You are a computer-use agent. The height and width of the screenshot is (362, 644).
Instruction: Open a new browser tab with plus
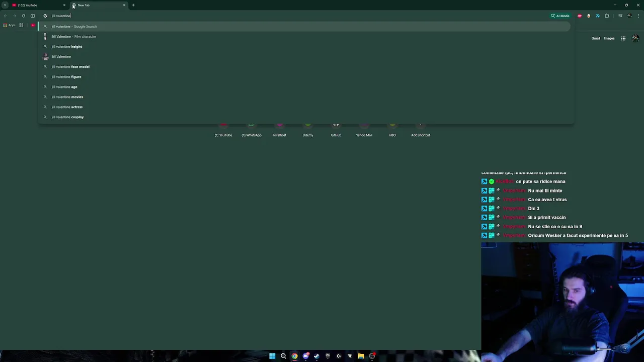click(133, 5)
